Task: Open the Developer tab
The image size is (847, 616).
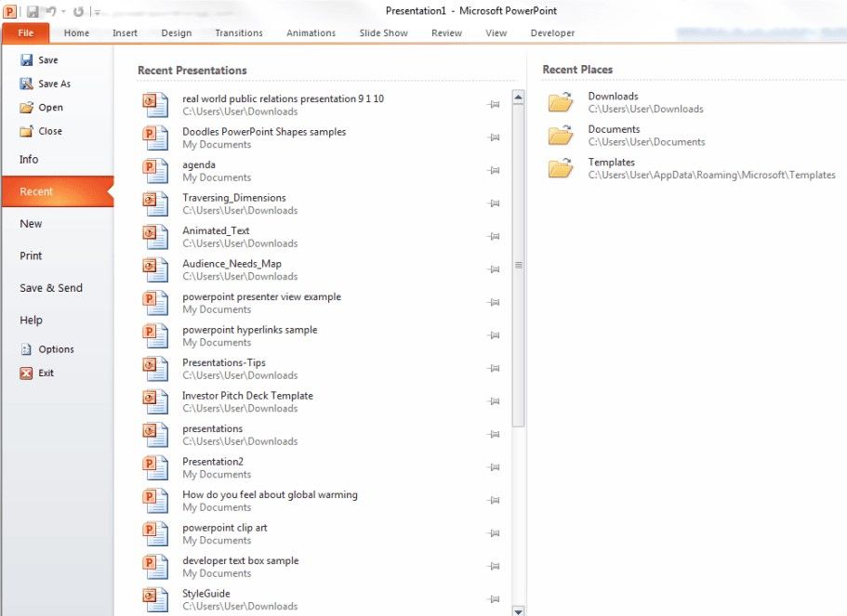Action: [x=552, y=33]
